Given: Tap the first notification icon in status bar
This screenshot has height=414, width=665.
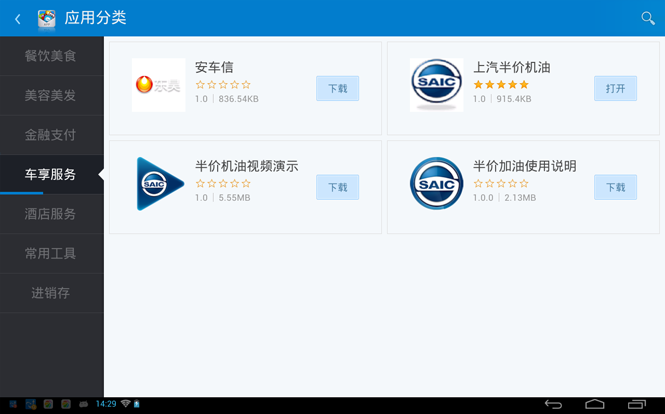Looking at the screenshot, I should coord(13,404).
